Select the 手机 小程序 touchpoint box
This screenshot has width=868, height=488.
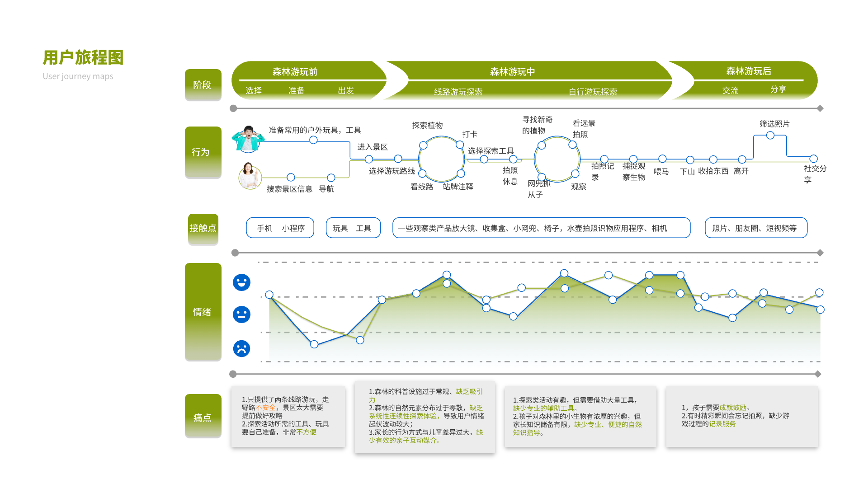pyautogui.click(x=280, y=228)
